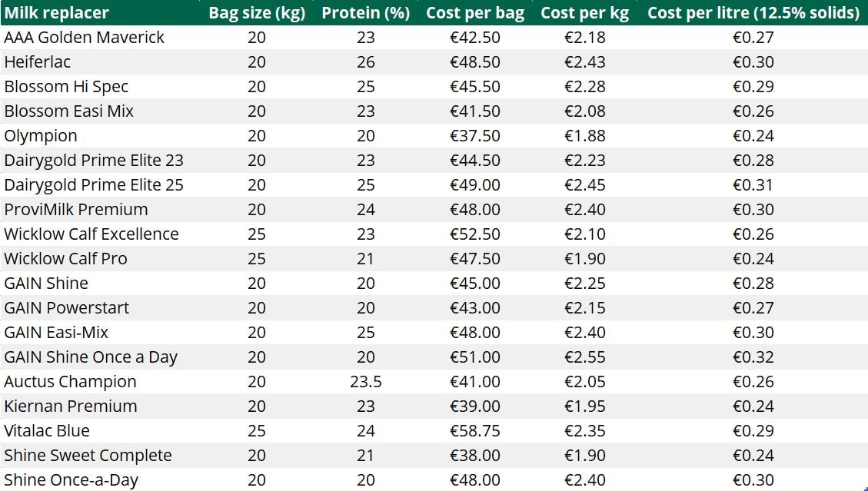Click Dairygold Prime Elite 25 cell
This screenshot has width=868, height=491.
(x=94, y=185)
